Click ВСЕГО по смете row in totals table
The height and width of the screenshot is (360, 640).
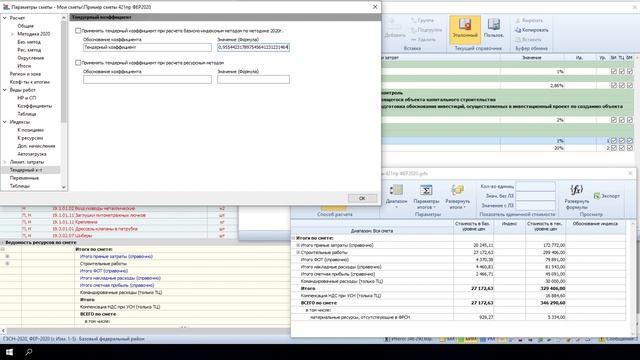pyautogui.click(x=458, y=303)
